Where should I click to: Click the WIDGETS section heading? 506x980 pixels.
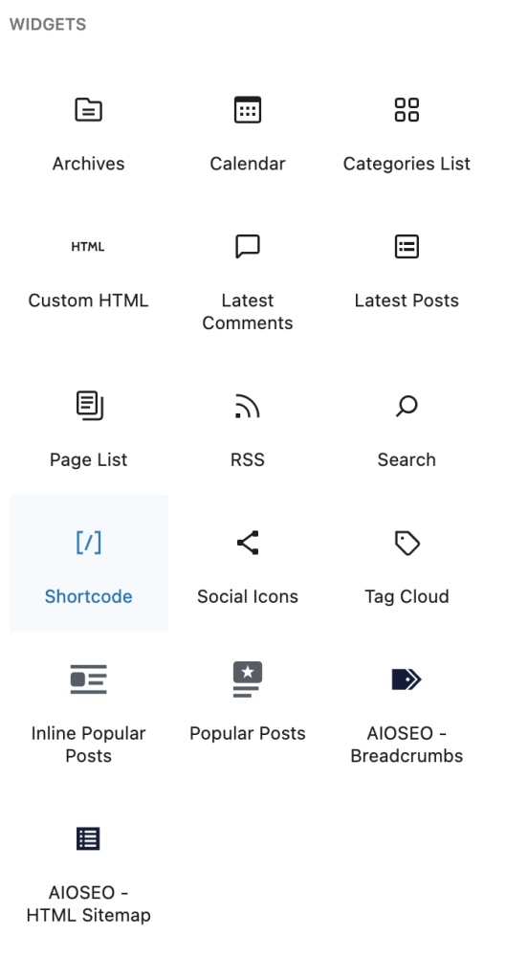(48, 24)
